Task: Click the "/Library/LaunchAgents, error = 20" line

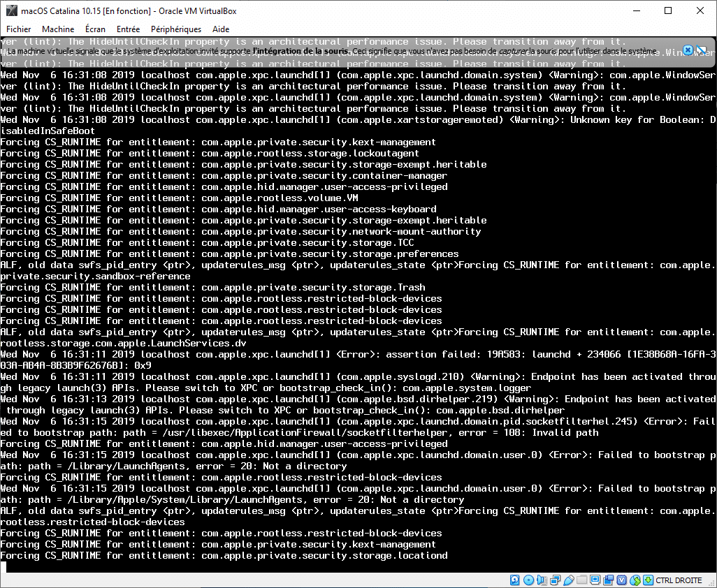Action: pos(174,466)
